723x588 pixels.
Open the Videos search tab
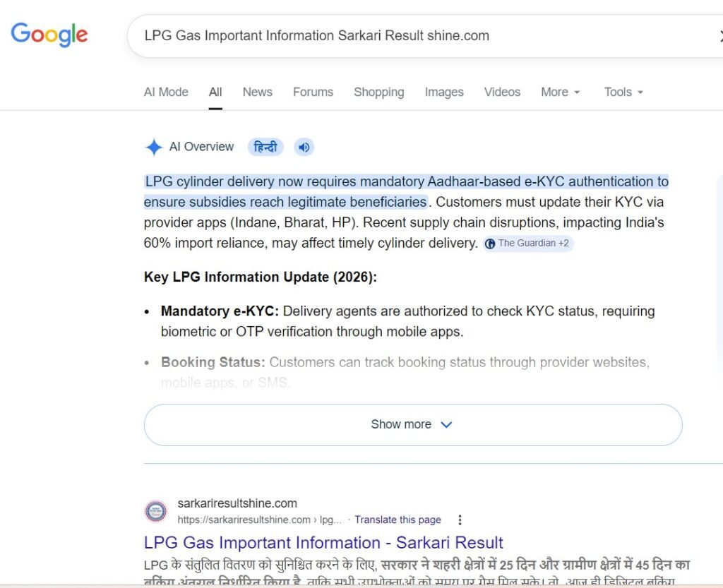501,92
